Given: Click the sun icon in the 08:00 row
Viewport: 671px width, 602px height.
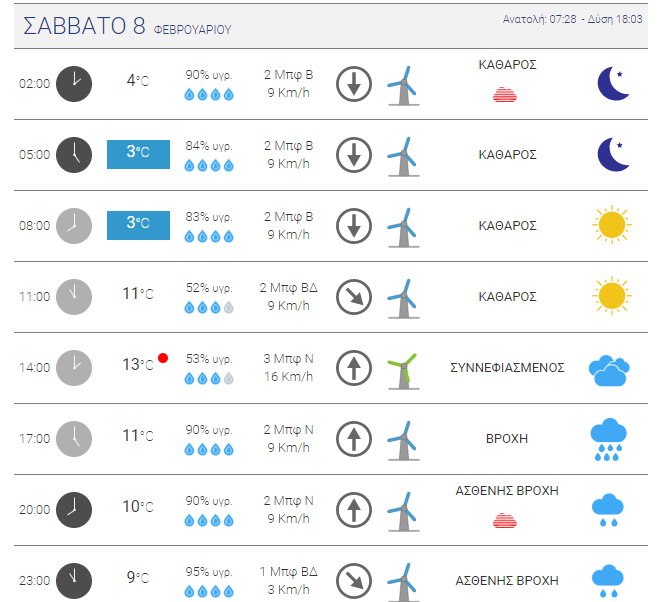Looking at the screenshot, I should [612, 225].
